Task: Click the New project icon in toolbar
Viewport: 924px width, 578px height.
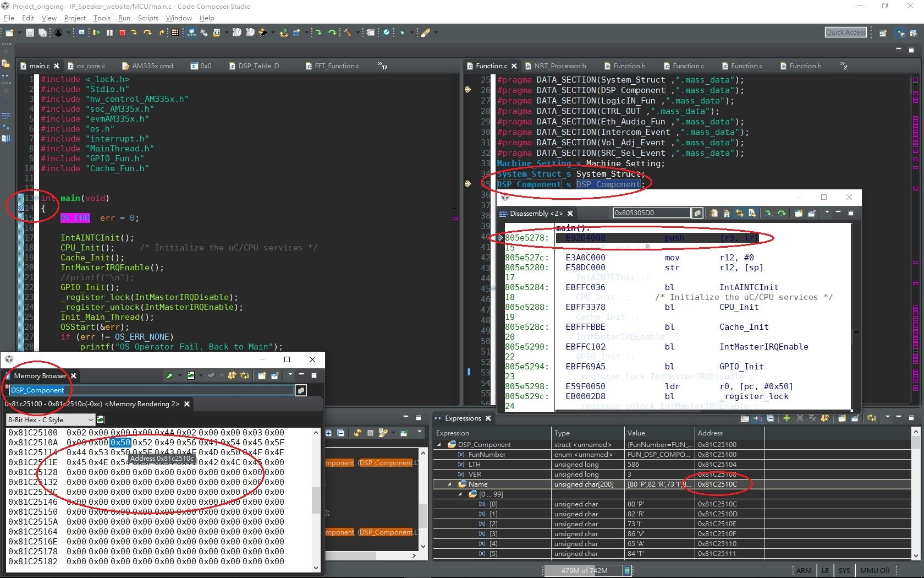Action: click(x=9, y=33)
